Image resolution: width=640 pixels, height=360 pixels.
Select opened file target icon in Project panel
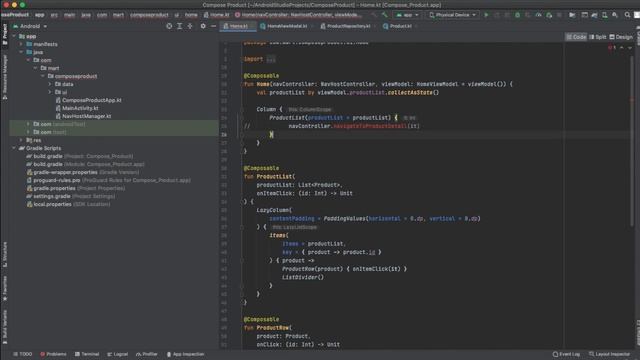coord(169,26)
